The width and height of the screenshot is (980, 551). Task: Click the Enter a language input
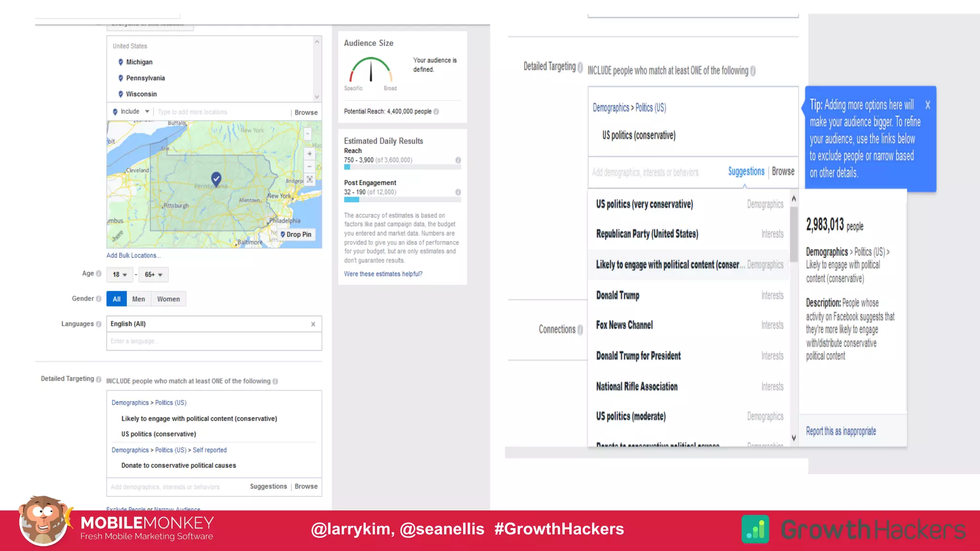tap(214, 341)
